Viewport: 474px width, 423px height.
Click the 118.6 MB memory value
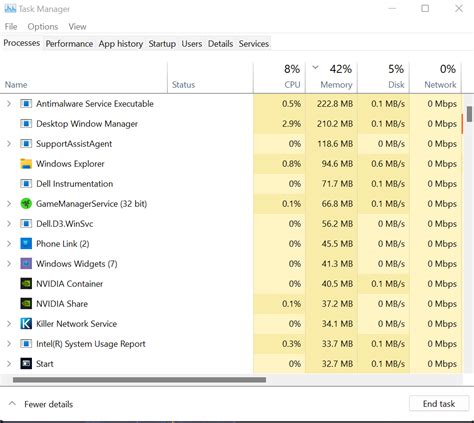pos(335,144)
